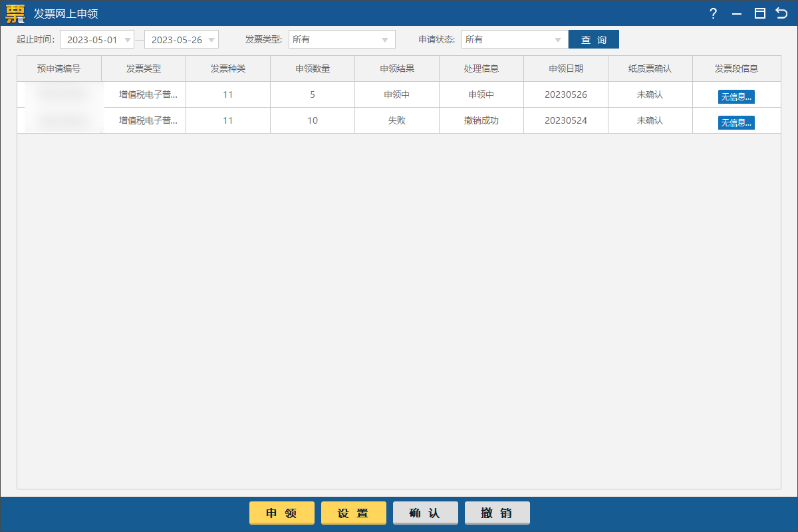Sort by the 申领日期 column header
The image size is (798, 532).
565,68
